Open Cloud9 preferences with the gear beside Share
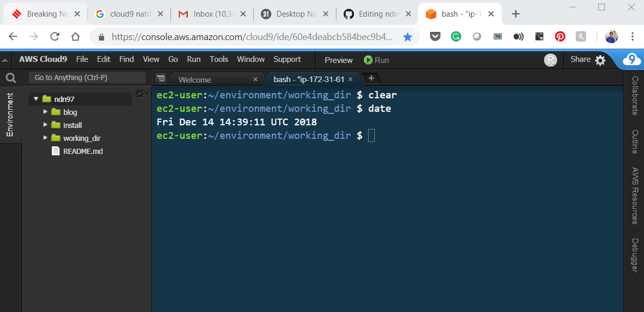Screen dimensions: 644x312 601,60
